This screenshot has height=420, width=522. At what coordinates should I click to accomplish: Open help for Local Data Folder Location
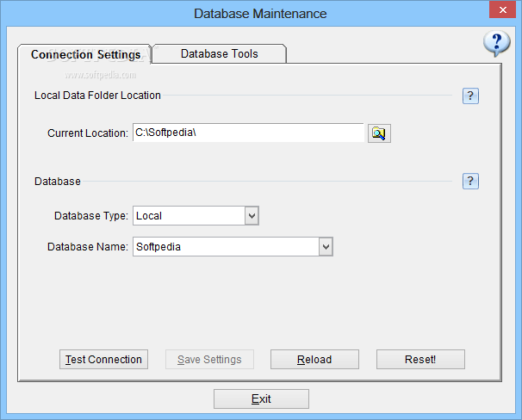click(x=470, y=96)
